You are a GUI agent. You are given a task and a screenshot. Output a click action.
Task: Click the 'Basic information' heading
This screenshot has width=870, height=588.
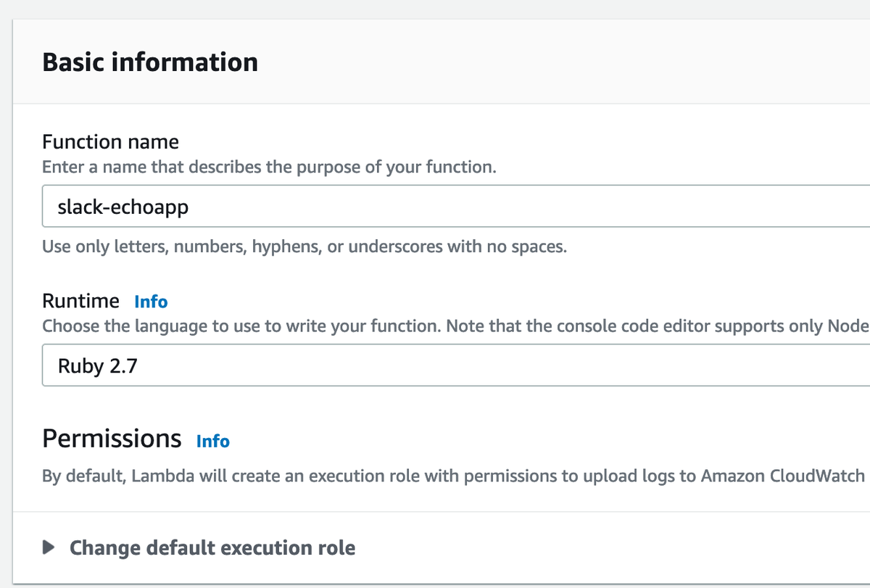click(x=150, y=62)
